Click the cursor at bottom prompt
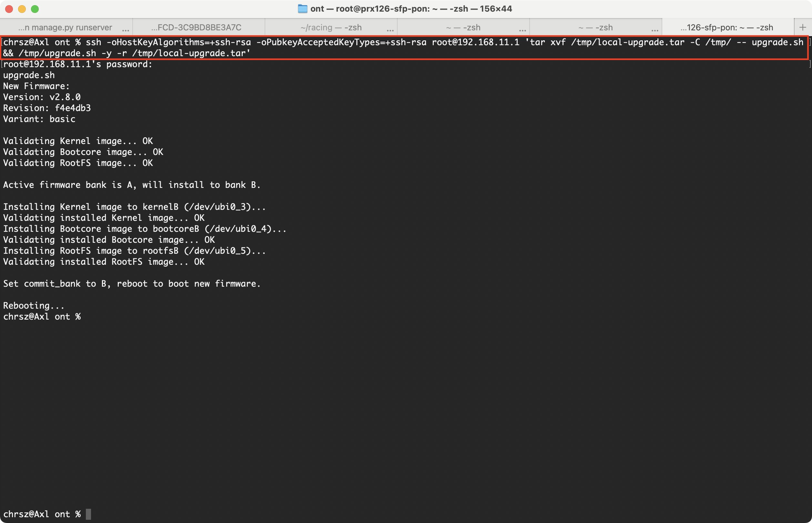 tap(88, 514)
